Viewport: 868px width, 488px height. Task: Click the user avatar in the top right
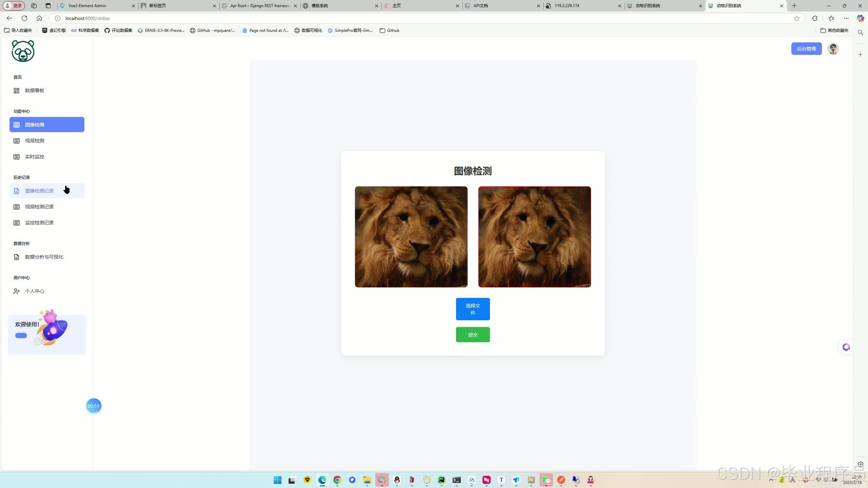tap(833, 49)
